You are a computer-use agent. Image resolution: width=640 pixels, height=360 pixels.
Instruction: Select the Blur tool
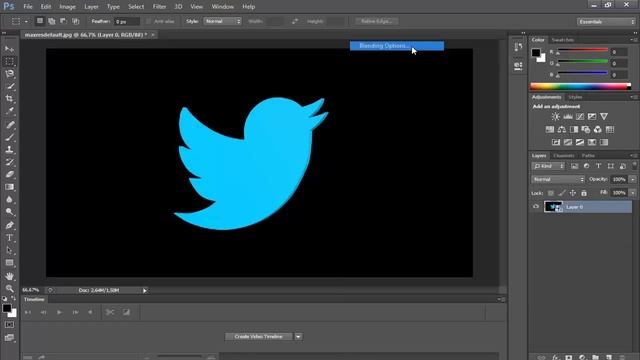point(9,199)
